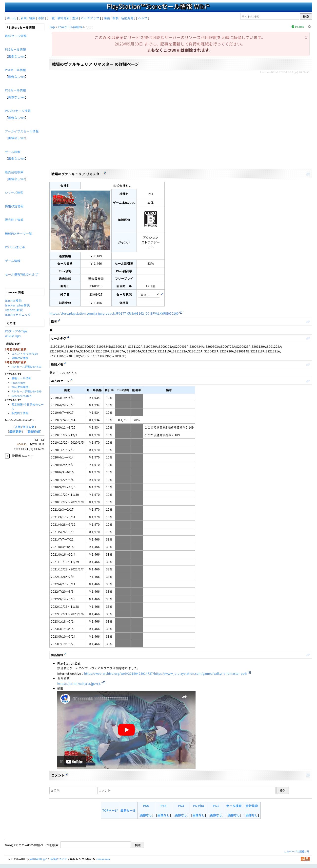
Task: Select 編集 in the top menu
Action: point(32,18)
